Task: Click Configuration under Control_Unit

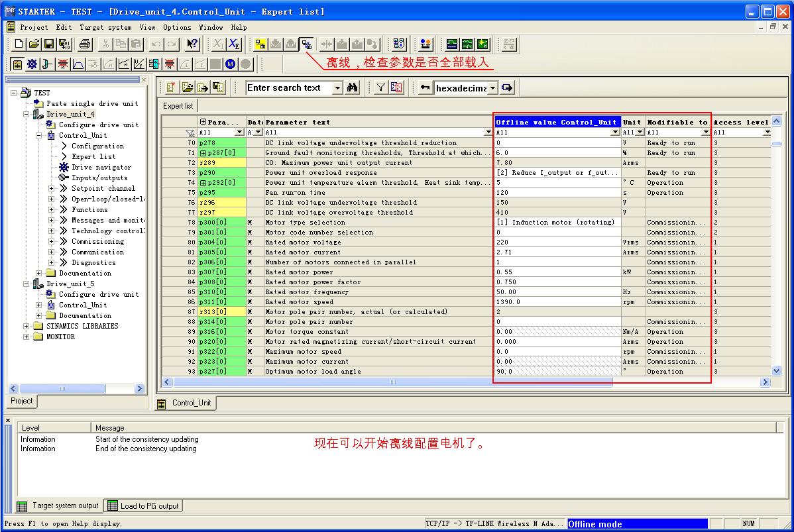Action: (x=97, y=146)
